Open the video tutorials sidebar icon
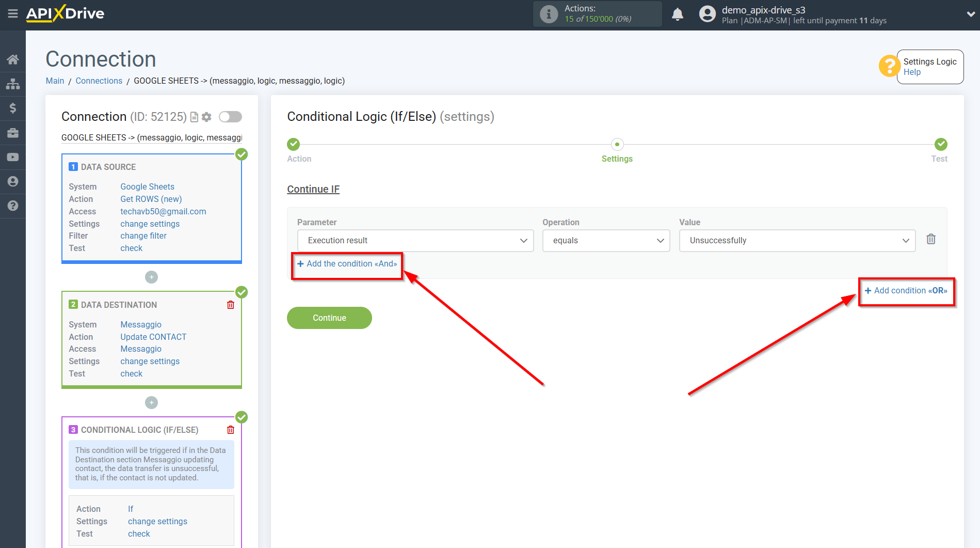 (x=13, y=157)
